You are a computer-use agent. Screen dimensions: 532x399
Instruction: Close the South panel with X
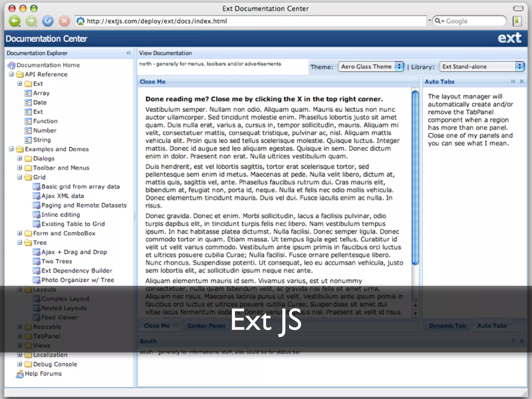pyautogui.click(x=522, y=341)
